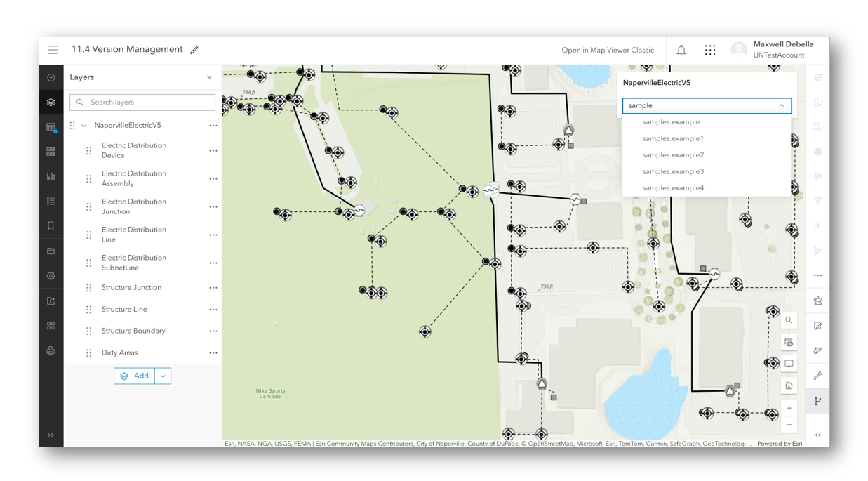Open options for Structure Boundary layer

pos(213,331)
